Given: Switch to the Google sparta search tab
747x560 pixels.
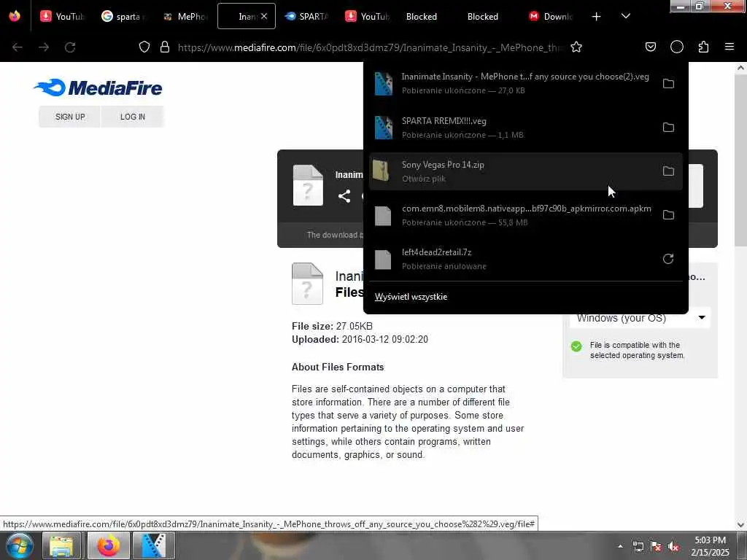Looking at the screenshot, I should (123, 16).
